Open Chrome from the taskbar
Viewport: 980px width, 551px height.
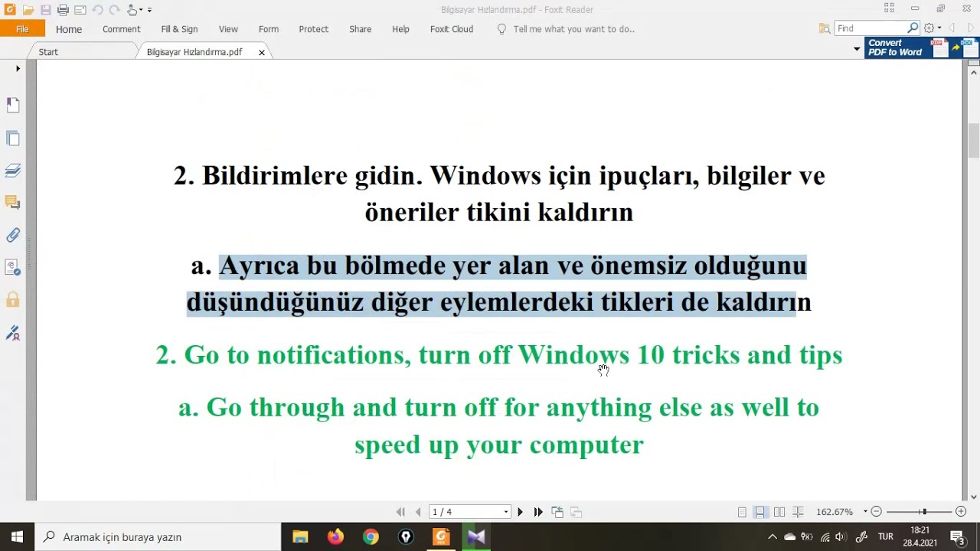tap(371, 537)
